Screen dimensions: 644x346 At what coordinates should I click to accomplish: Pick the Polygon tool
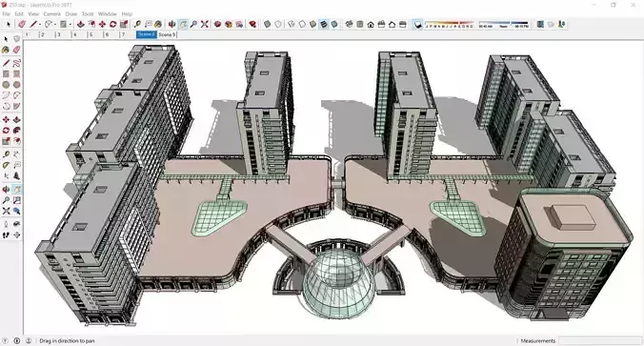click(16, 85)
